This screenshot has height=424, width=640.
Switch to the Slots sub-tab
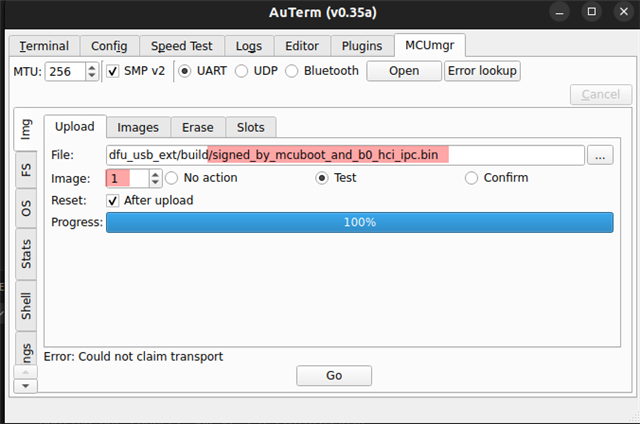(x=251, y=127)
